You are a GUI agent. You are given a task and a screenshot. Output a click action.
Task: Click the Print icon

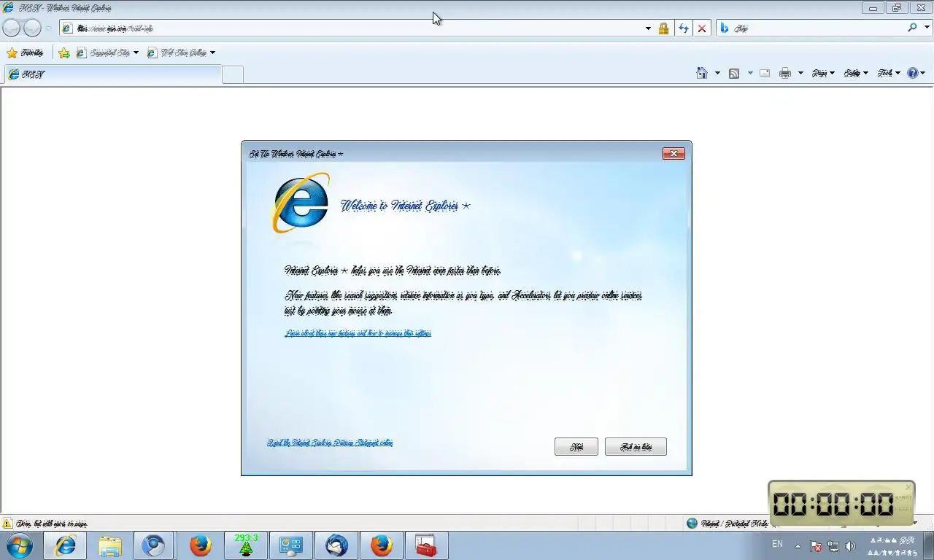click(x=785, y=73)
